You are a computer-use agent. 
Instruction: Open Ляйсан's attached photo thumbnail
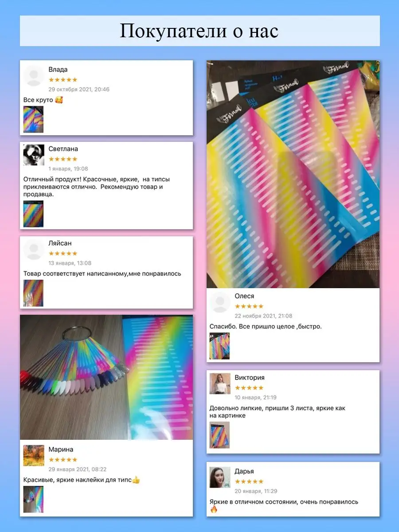coord(33,293)
